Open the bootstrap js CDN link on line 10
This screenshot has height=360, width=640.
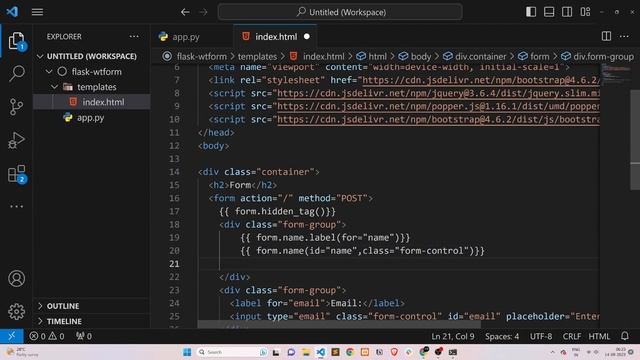click(x=438, y=119)
